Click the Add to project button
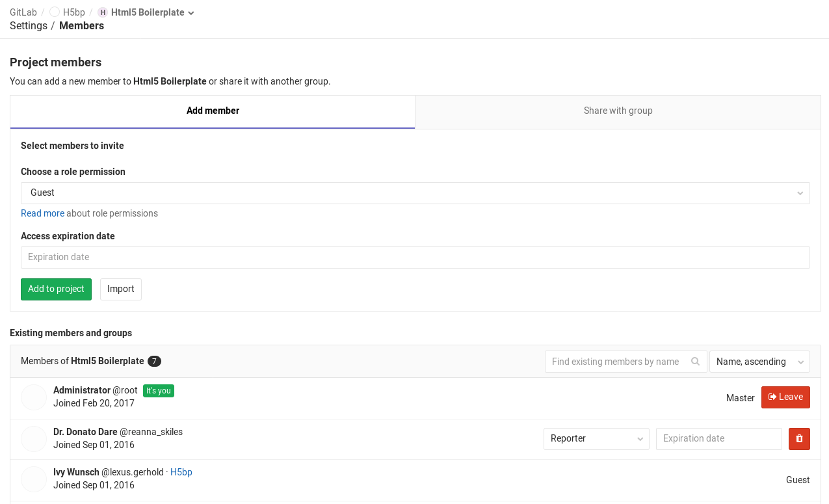 tap(56, 289)
